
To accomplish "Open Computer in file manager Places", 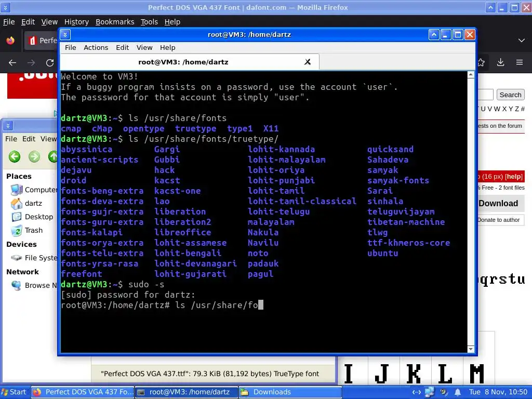I will point(33,190).
